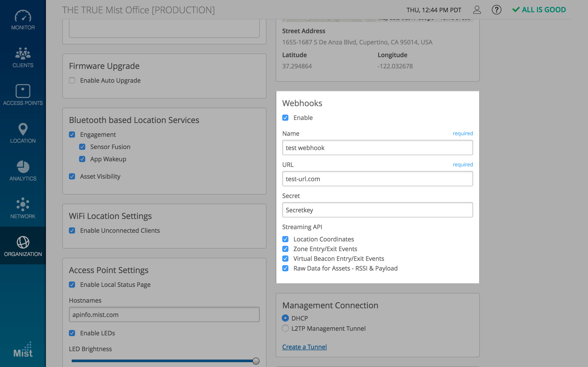The height and width of the screenshot is (367, 588).
Task: Uncheck the Webhooks Enable checkbox
Action: tap(285, 118)
